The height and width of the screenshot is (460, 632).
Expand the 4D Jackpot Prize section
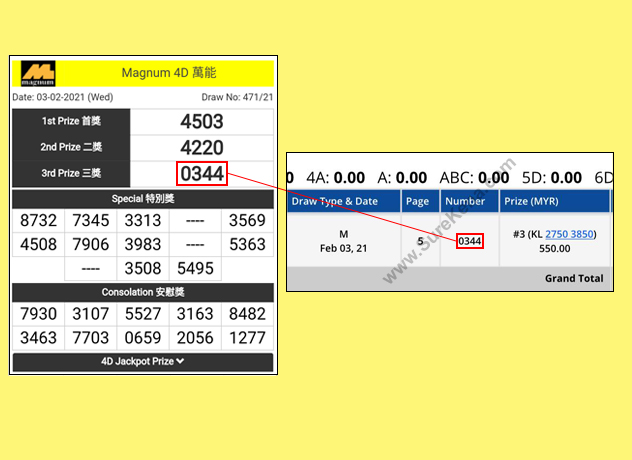coord(142,361)
